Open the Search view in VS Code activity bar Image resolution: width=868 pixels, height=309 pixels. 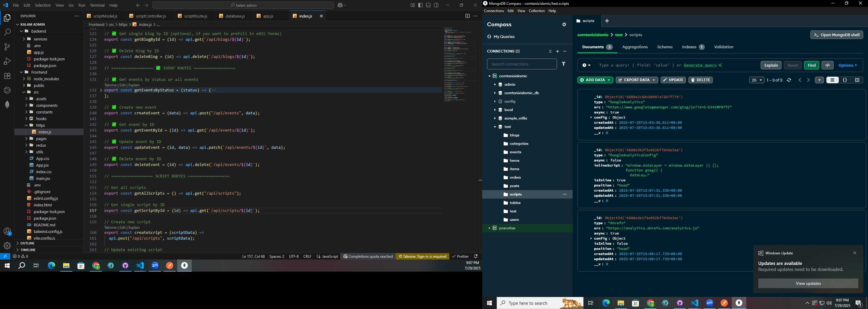point(7,32)
